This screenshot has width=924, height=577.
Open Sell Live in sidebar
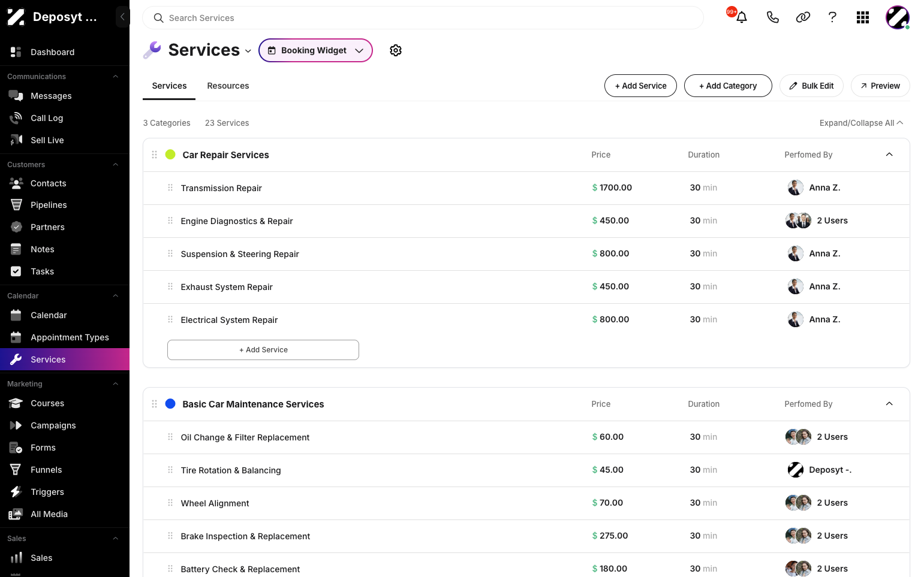[x=65, y=140]
